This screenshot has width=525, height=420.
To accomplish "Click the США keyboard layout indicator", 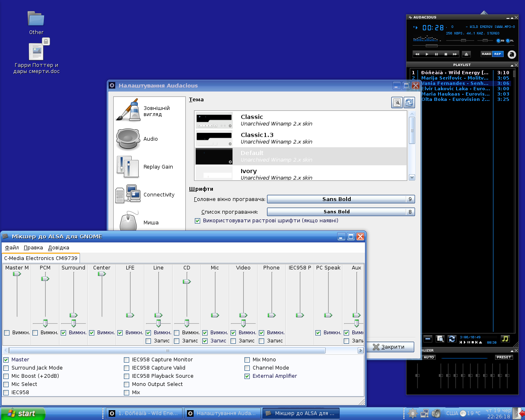I will pyautogui.click(x=452, y=413).
